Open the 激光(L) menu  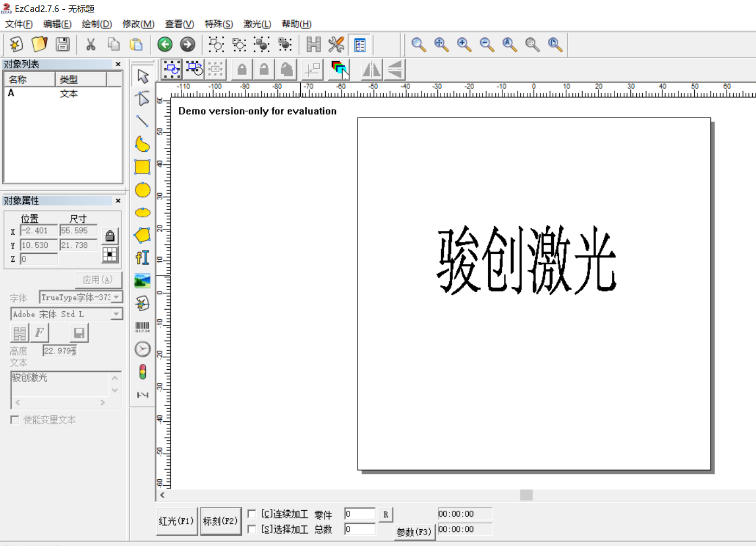tap(257, 24)
